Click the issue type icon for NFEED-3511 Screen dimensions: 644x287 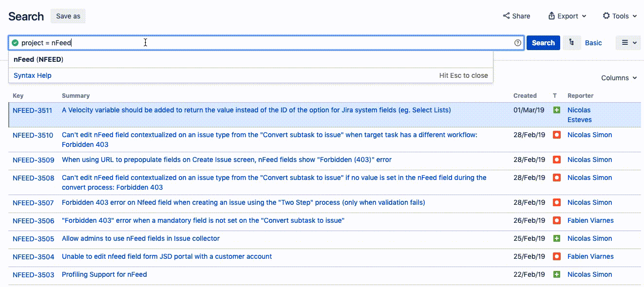pyautogui.click(x=557, y=110)
